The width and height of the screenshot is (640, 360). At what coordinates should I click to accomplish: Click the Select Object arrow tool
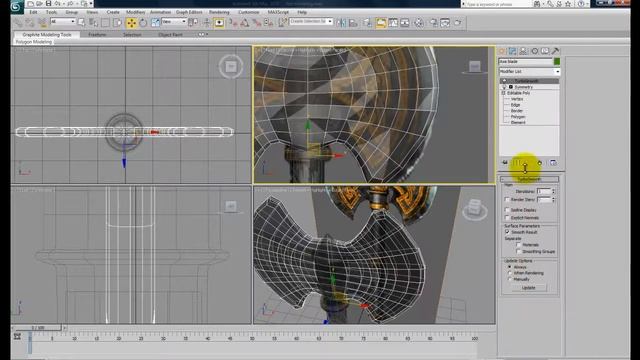[82, 22]
